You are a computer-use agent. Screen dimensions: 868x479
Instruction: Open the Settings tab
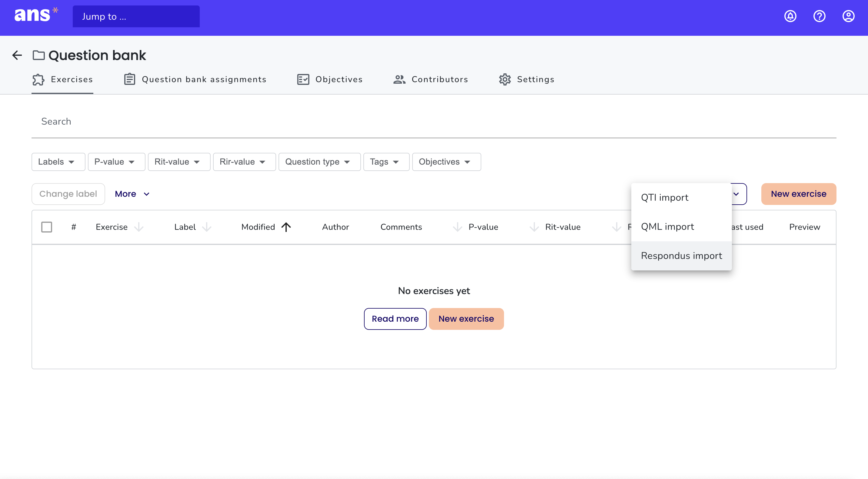pyautogui.click(x=526, y=79)
